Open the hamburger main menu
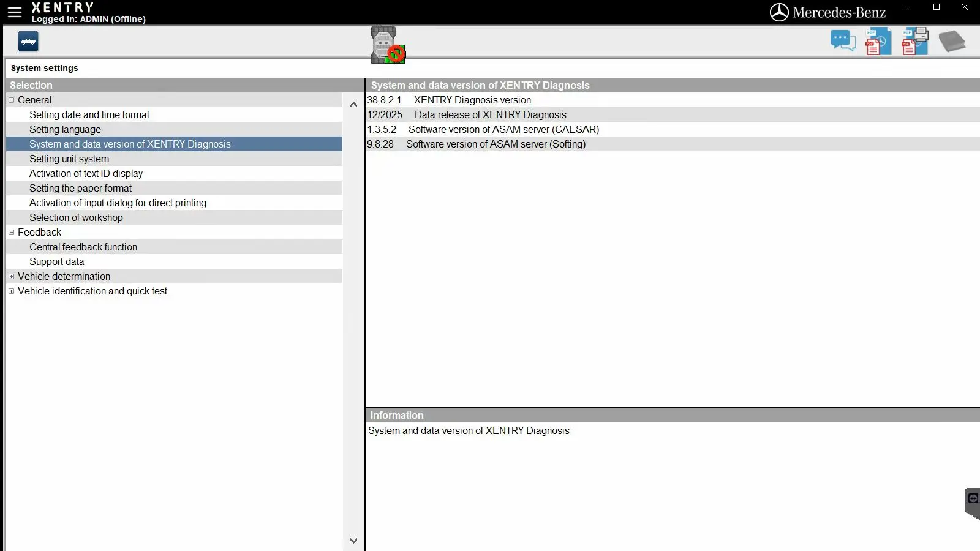This screenshot has height=551, width=980. point(15,12)
